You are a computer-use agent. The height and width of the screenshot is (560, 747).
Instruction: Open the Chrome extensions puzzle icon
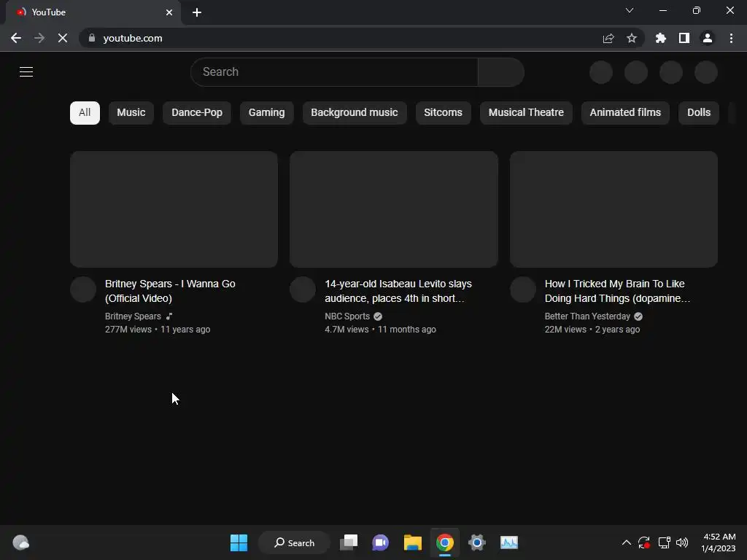pyautogui.click(x=661, y=38)
